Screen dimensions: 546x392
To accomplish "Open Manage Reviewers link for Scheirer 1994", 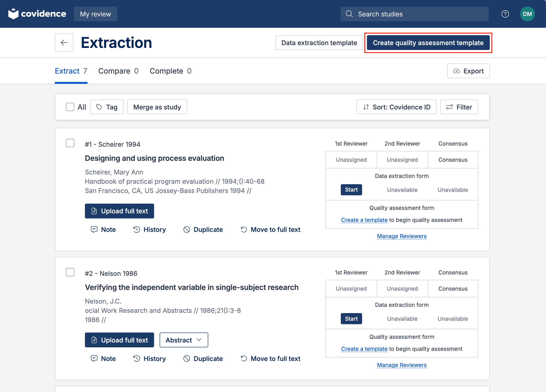I will pos(402,236).
